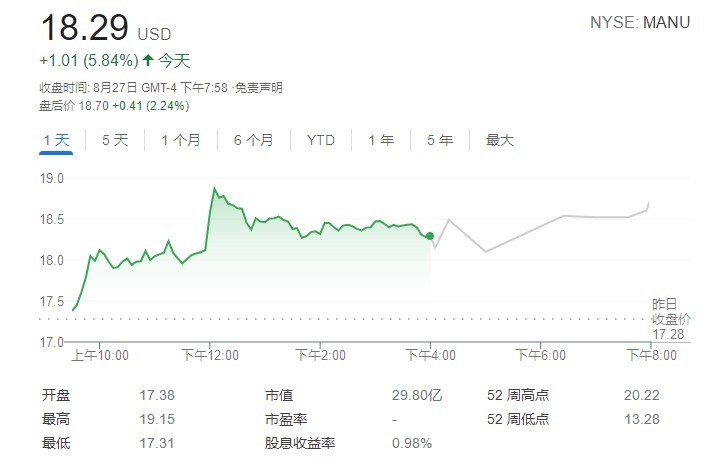This screenshot has width=725, height=461.
Task: Select the 6 个月 range tab
Action: (x=253, y=140)
